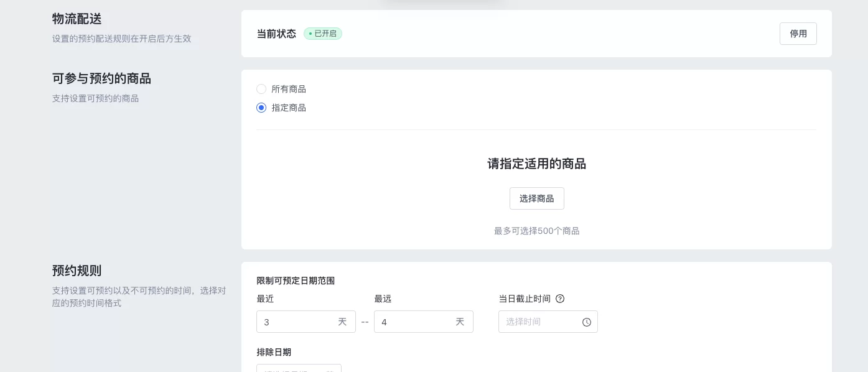The width and height of the screenshot is (868, 372).
Task: Click the 预约规则 section heading
Action: [x=77, y=271]
